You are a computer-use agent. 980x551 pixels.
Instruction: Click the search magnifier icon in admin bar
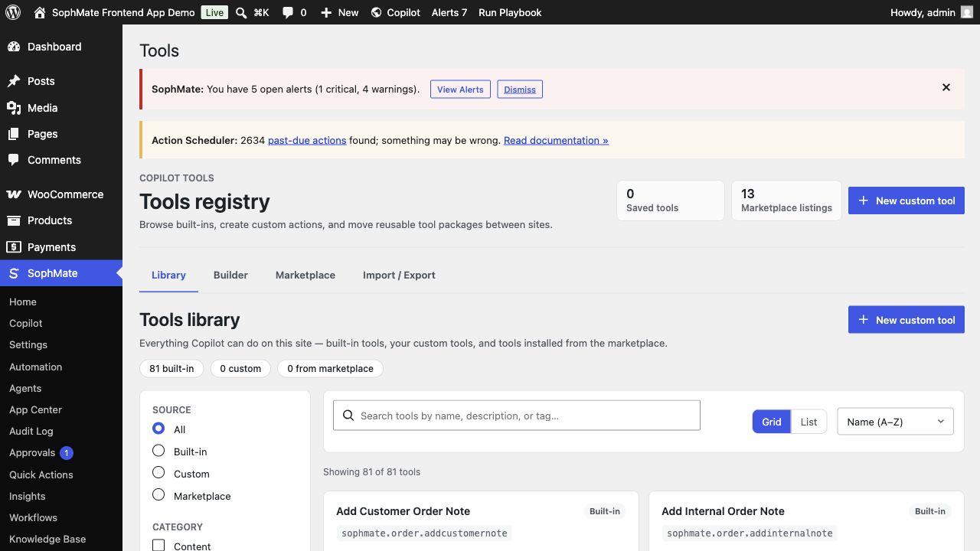coord(241,12)
